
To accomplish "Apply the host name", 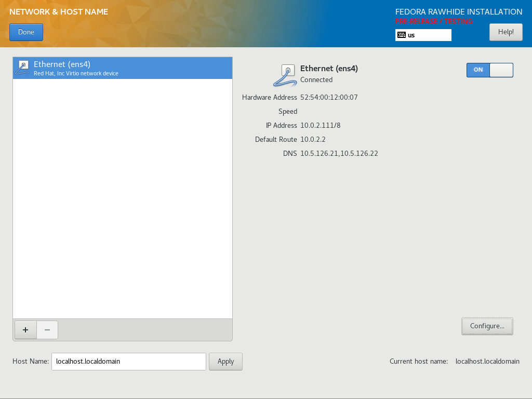I will click(x=225, y=362).
